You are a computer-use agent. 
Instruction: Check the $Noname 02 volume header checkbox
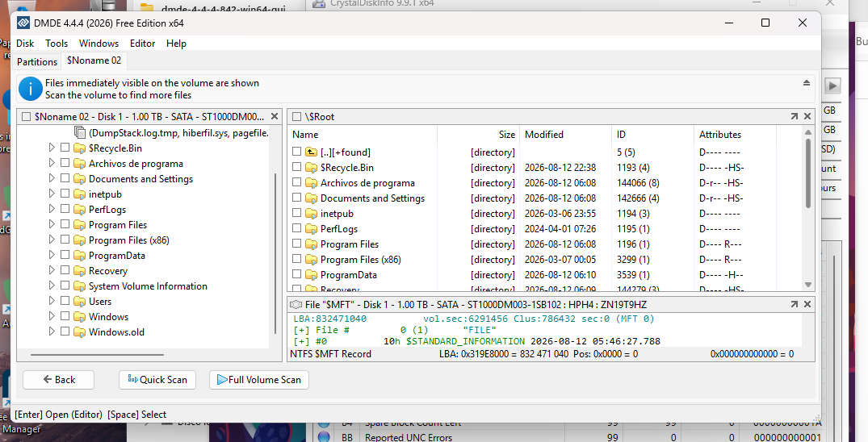point(26,117)
